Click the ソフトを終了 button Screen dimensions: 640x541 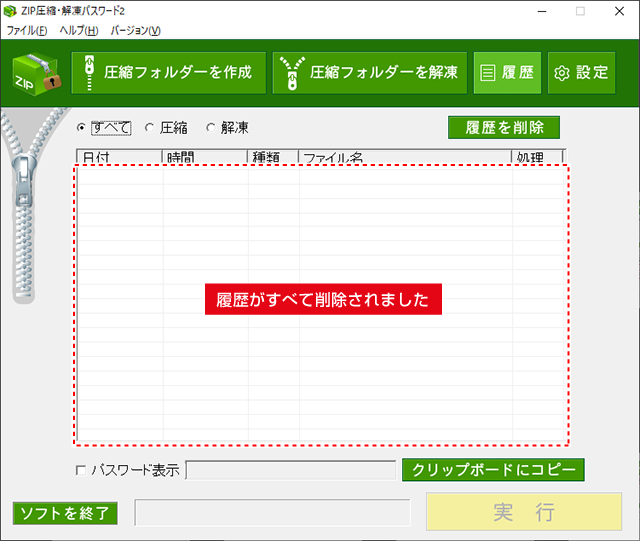point(65,513)
